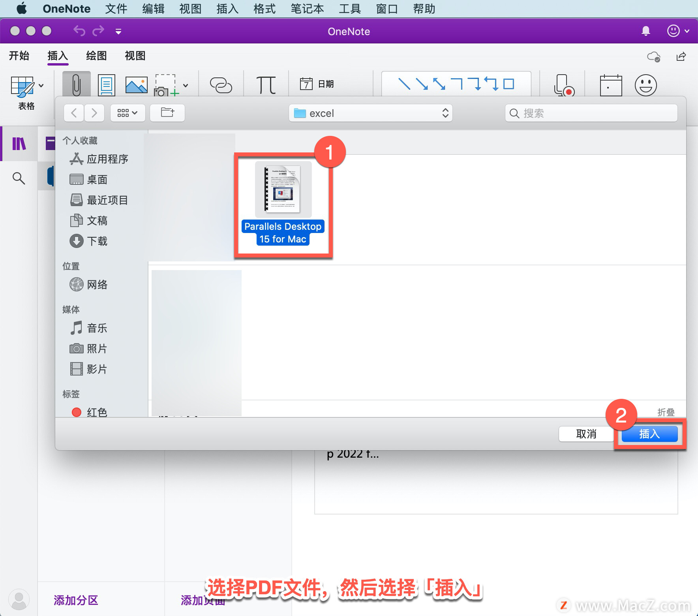This screenshot has height=616, width=698.
Task: Switch to the 视图 ribbon tab
Action: point(135,56)
